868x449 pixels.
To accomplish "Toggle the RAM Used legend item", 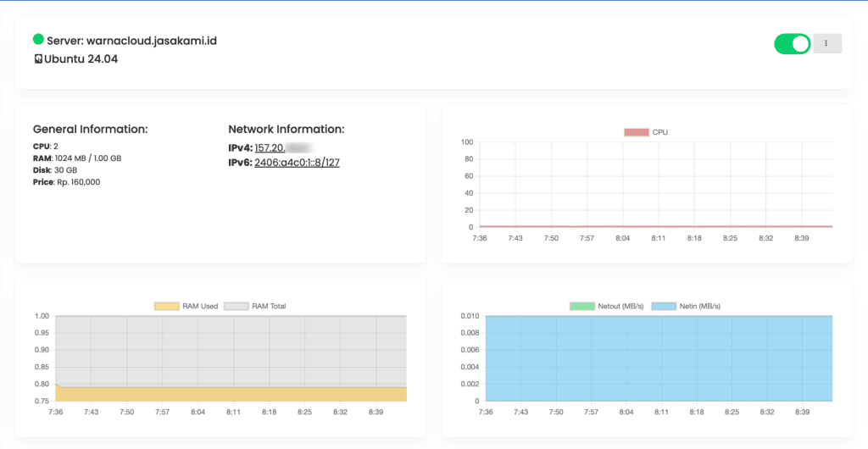I will 186,306.
